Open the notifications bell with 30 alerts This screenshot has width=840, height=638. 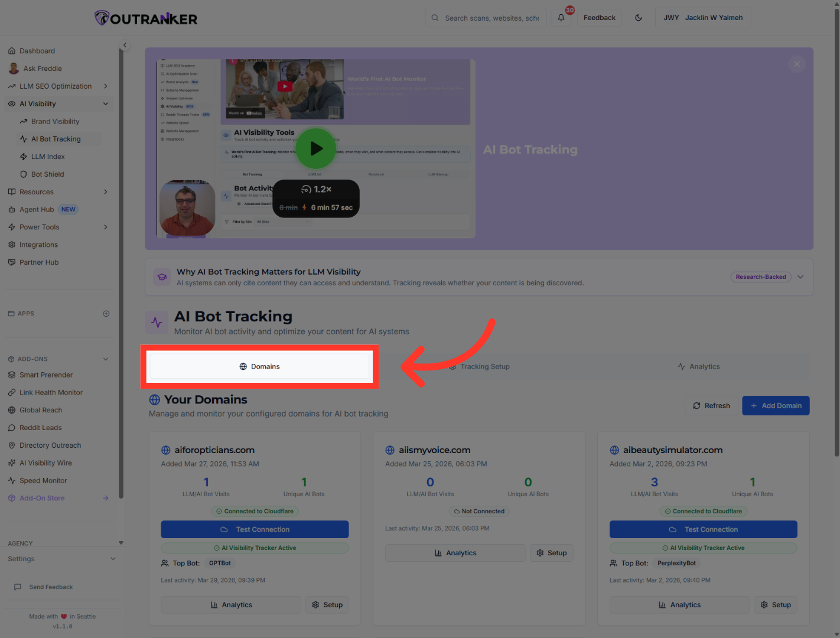pos(561,18)
